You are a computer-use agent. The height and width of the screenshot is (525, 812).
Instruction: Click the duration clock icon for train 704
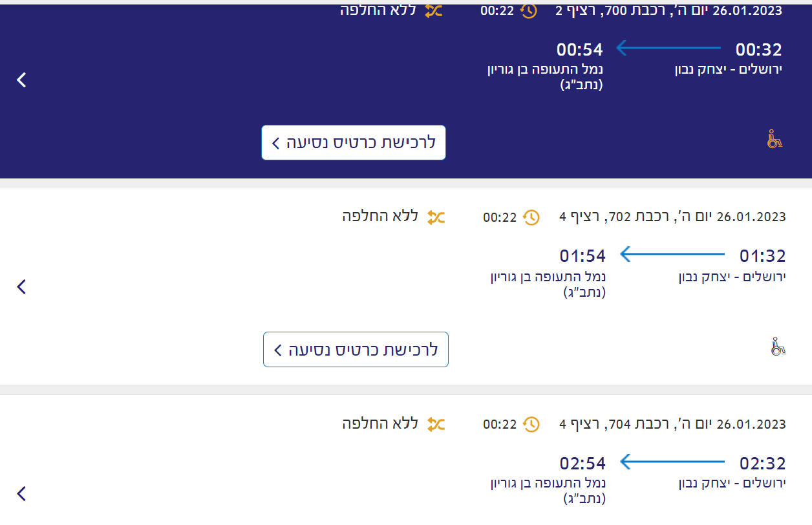pyautogui.click(x=531, y=424)
